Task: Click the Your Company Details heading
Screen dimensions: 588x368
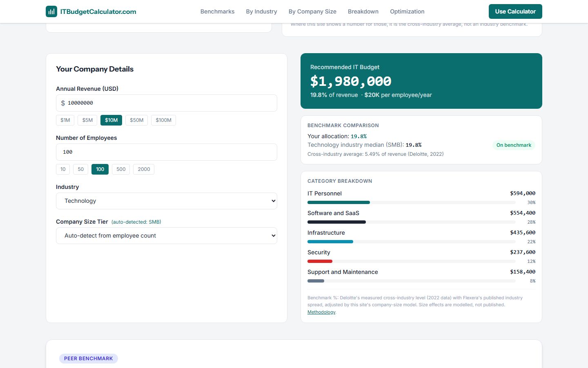Action: pyautogui.click(x=95, y=69)
